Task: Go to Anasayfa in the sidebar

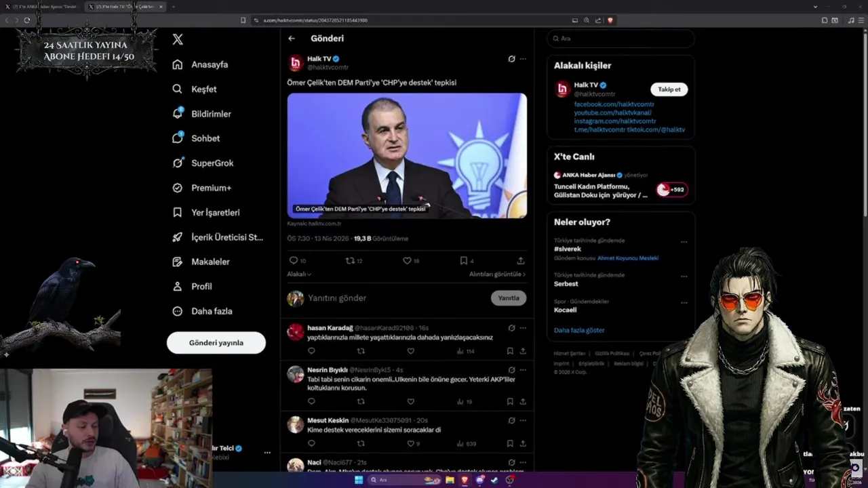Action: [200, 64]
